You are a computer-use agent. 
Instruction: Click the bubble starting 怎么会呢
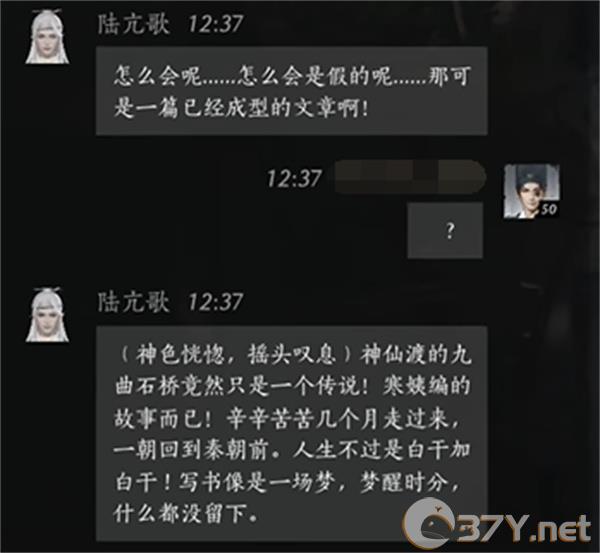292,91
